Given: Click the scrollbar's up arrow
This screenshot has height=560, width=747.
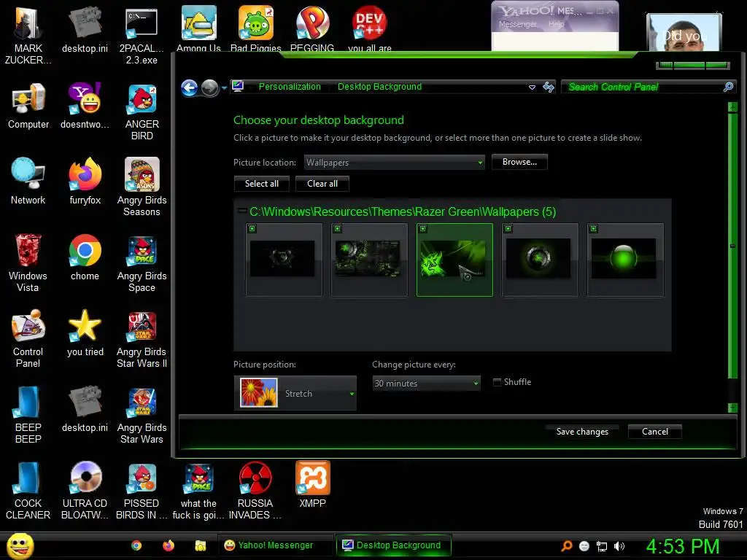Looking at the screenshot, I should 732,107.
